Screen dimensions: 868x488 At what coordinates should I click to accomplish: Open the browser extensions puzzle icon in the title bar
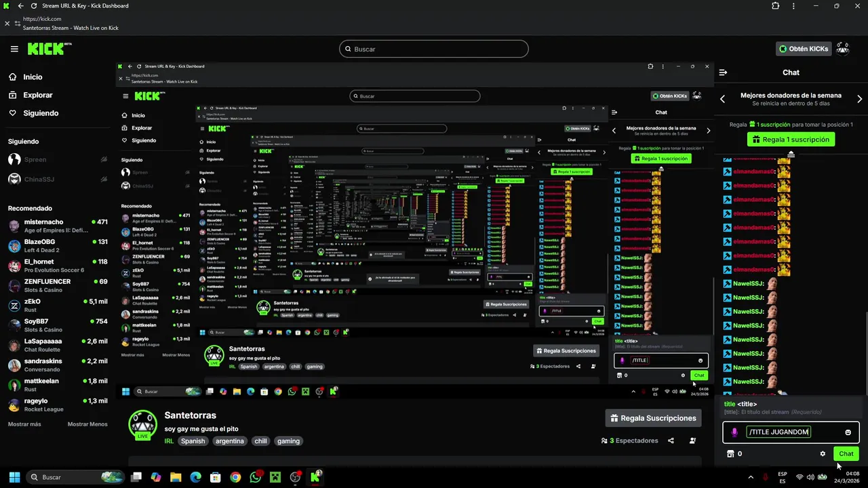click(775, 6)
